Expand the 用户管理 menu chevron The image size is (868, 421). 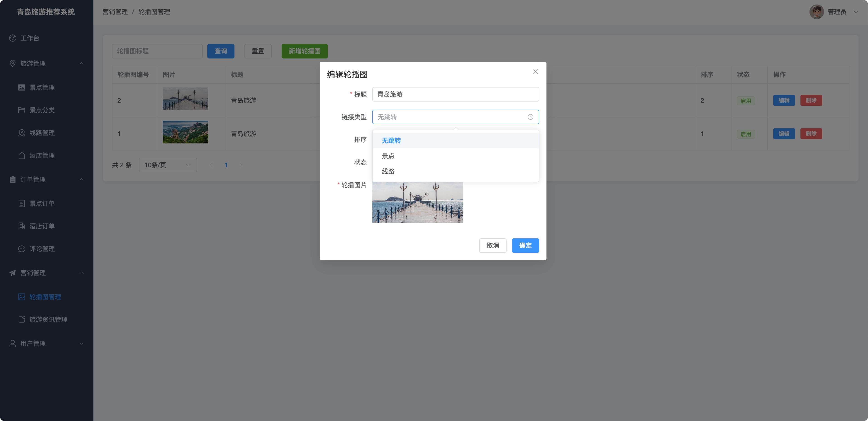(82, 344)
